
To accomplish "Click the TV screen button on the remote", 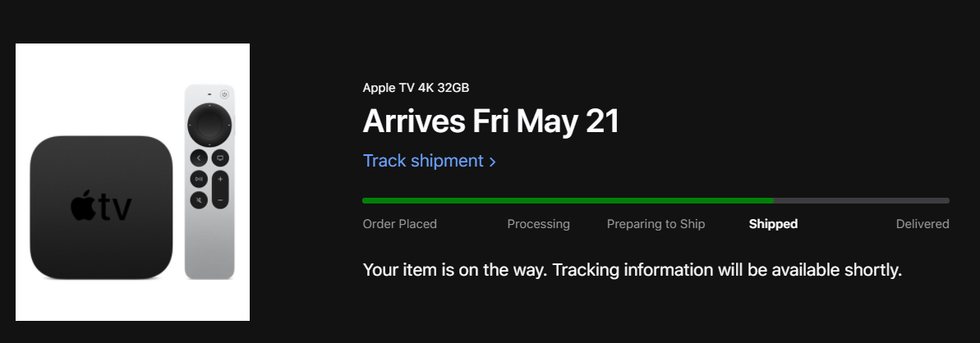I will [220, 158].
